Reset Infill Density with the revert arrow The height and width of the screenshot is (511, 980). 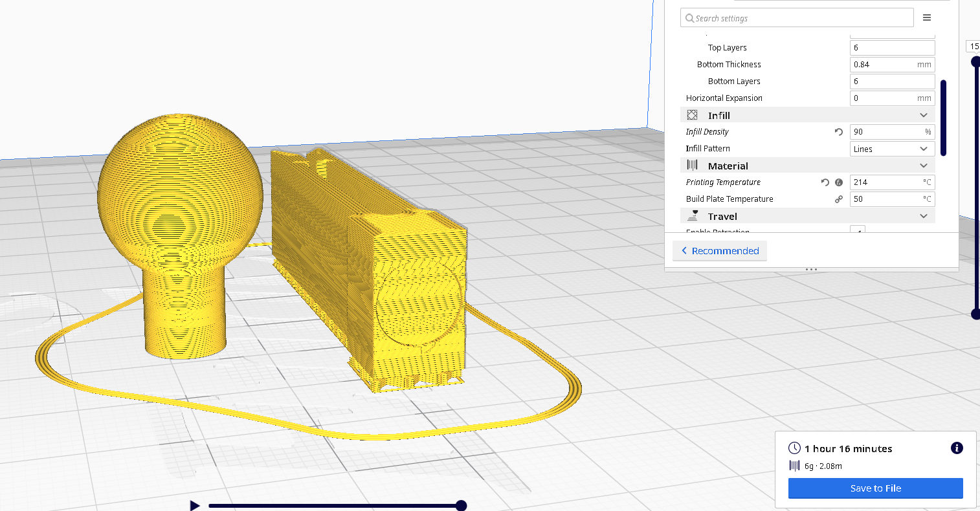pyautogui.click(x=838, y=131)
